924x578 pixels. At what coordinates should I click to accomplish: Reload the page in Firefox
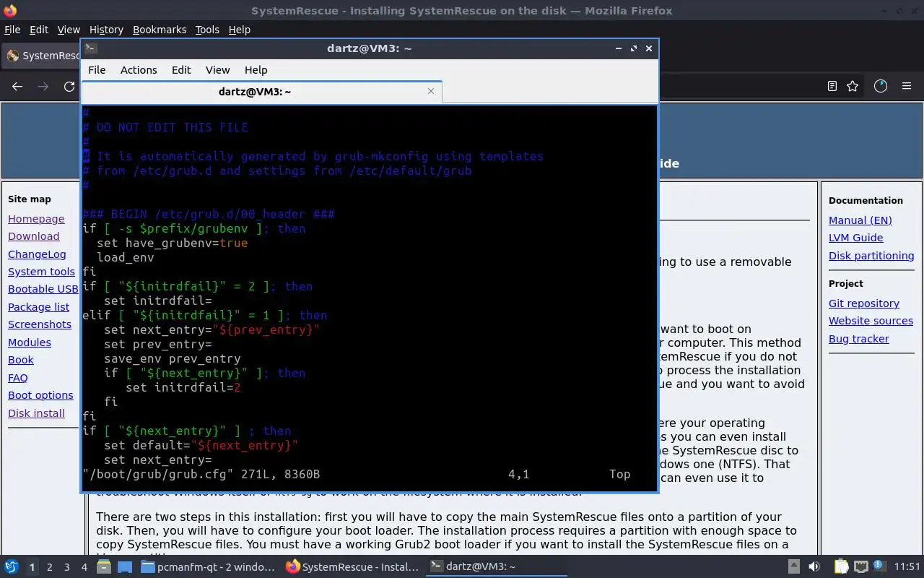click(69, 86)
